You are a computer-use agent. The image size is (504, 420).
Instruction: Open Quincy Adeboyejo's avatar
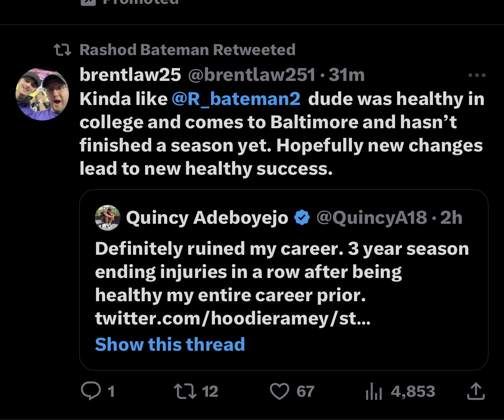[108, 218]
